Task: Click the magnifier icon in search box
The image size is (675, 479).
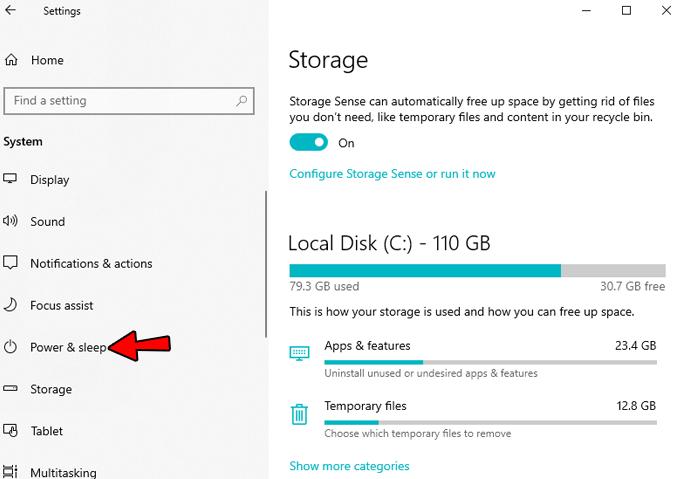Action: click(x=242, y=101)
